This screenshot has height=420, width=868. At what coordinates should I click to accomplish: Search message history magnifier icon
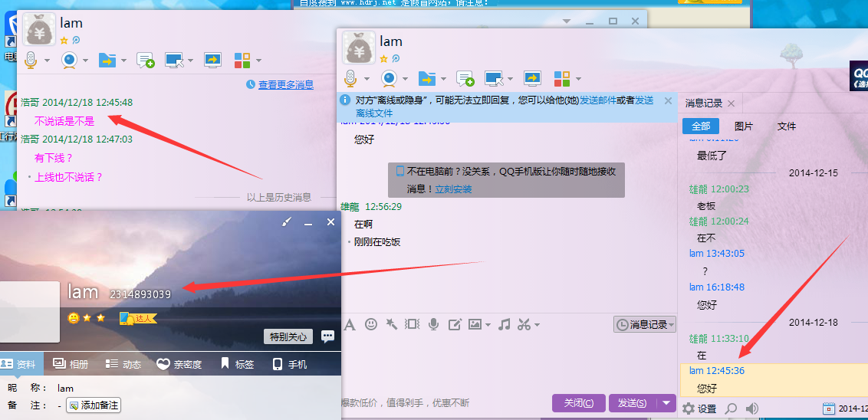(x=732, y=409)
